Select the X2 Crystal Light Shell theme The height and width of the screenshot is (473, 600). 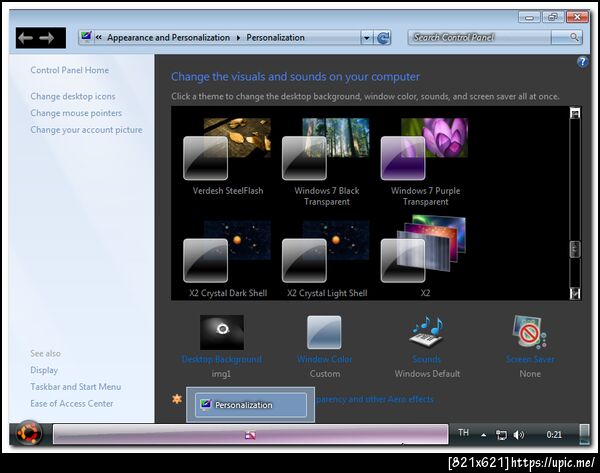(x=326, y=259)
